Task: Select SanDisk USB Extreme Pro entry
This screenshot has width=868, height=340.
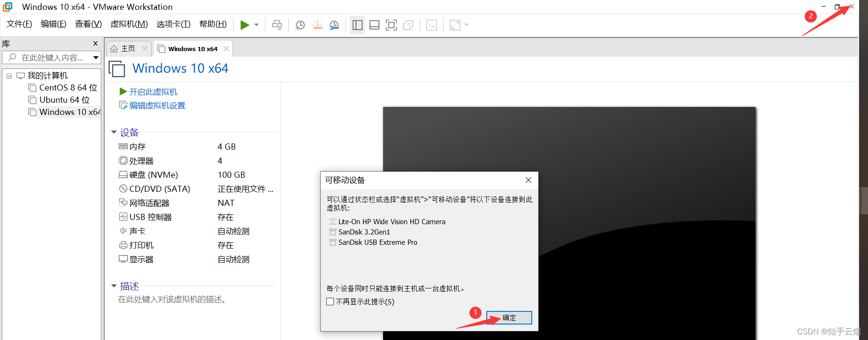Action: click(373, 242)
